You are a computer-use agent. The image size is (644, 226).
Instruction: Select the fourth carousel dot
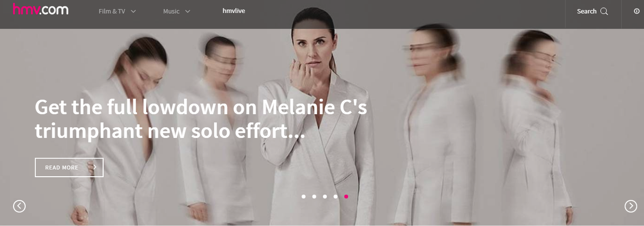[x=335, y=196]
